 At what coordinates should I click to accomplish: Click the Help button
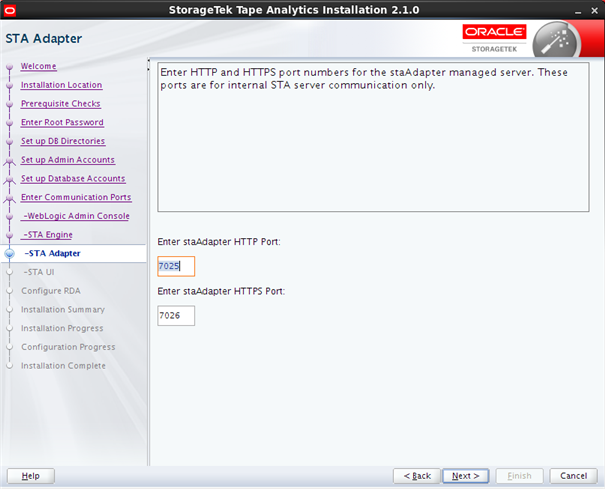tap(31, 476)
